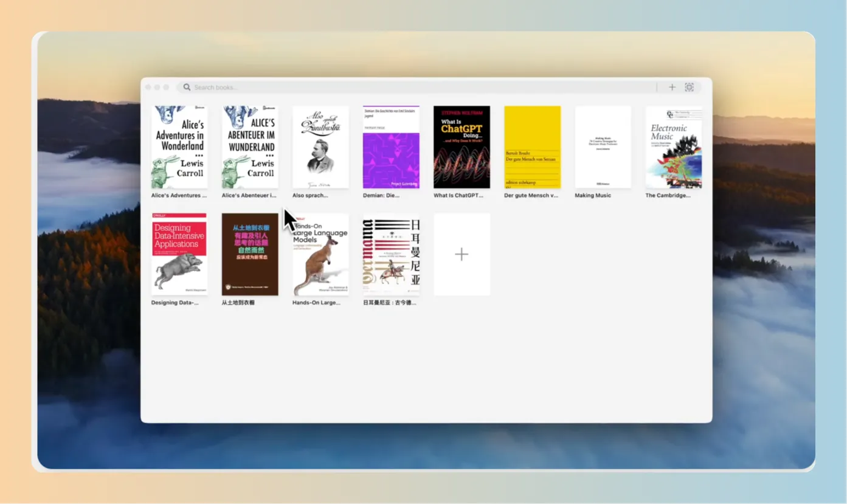847x504 pixels.
Task: Click the 'The Cambridge...' title label
Action: (668, 196)
